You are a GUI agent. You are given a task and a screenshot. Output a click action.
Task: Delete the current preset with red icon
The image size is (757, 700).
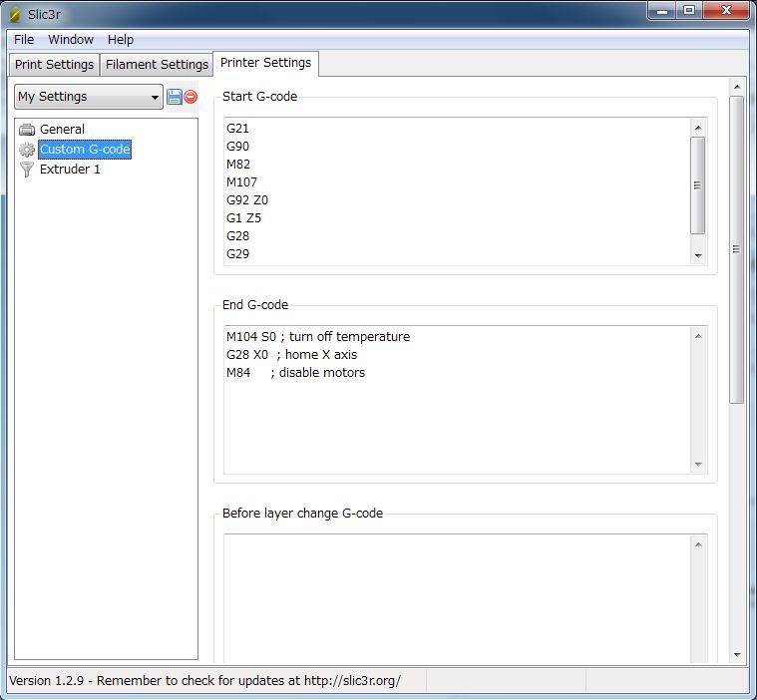[190, 97]
